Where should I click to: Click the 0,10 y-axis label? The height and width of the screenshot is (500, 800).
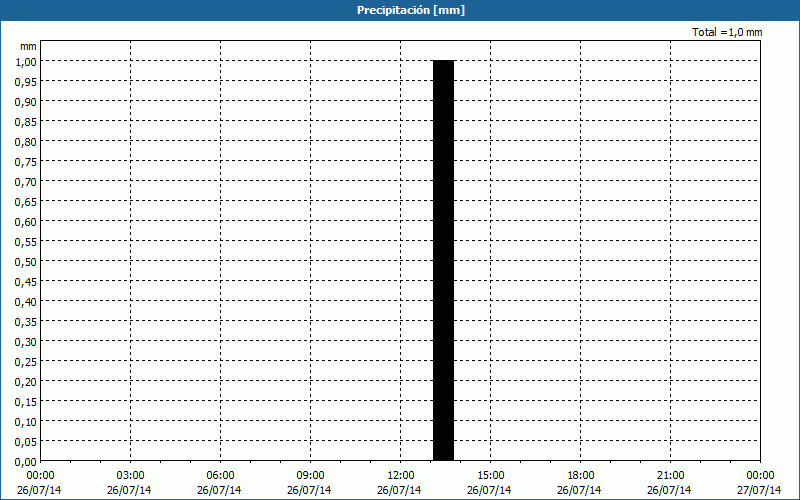click(26, 421)
